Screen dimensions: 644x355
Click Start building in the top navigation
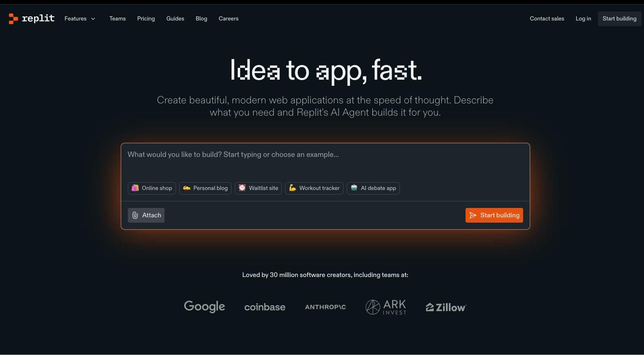619,19
